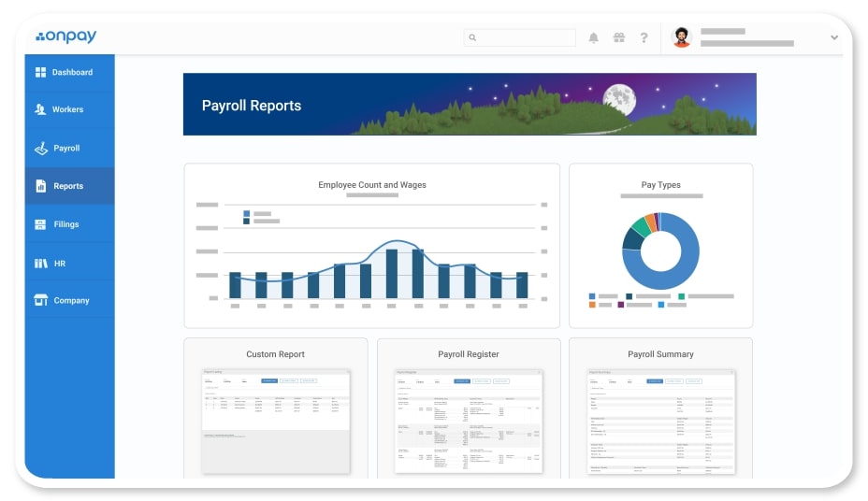Click the Filings icon in sidebar

[x=40, y=224]
